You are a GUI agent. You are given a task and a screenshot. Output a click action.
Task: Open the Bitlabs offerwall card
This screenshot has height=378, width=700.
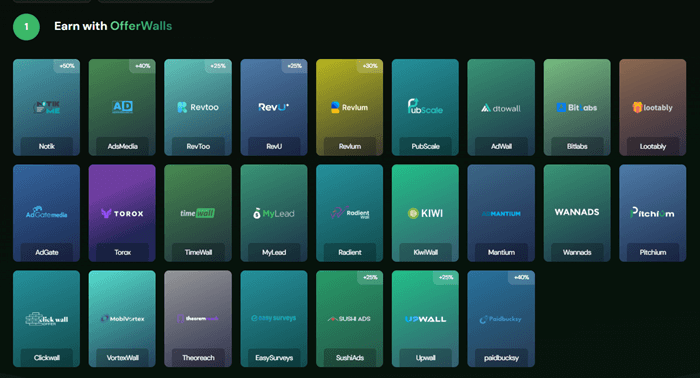coord(577,107)
